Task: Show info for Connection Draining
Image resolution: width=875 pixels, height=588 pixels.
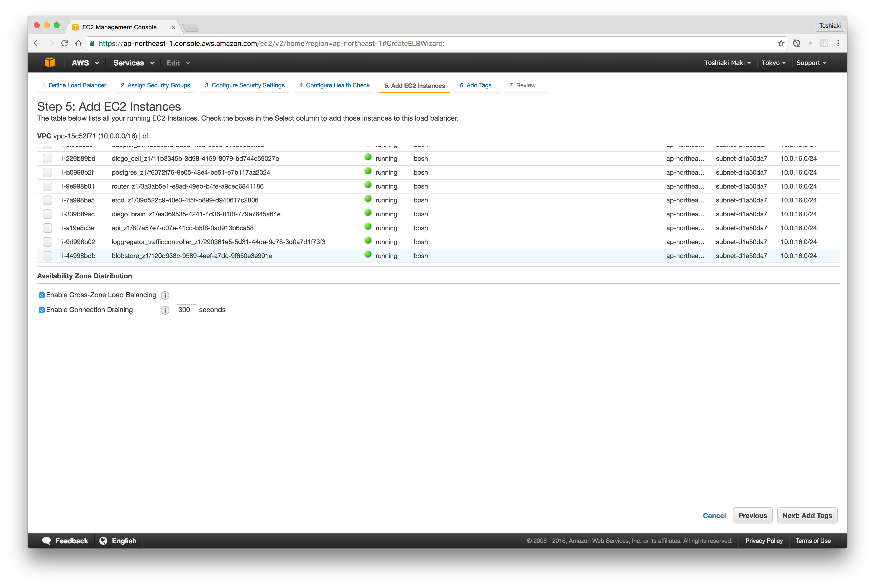Action: pos(165,310)
